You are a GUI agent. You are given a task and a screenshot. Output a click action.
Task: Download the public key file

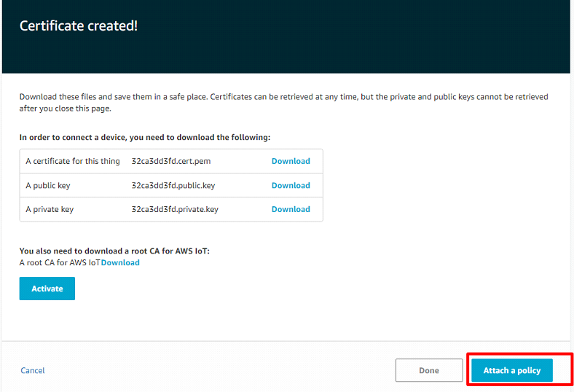(291, 185)
